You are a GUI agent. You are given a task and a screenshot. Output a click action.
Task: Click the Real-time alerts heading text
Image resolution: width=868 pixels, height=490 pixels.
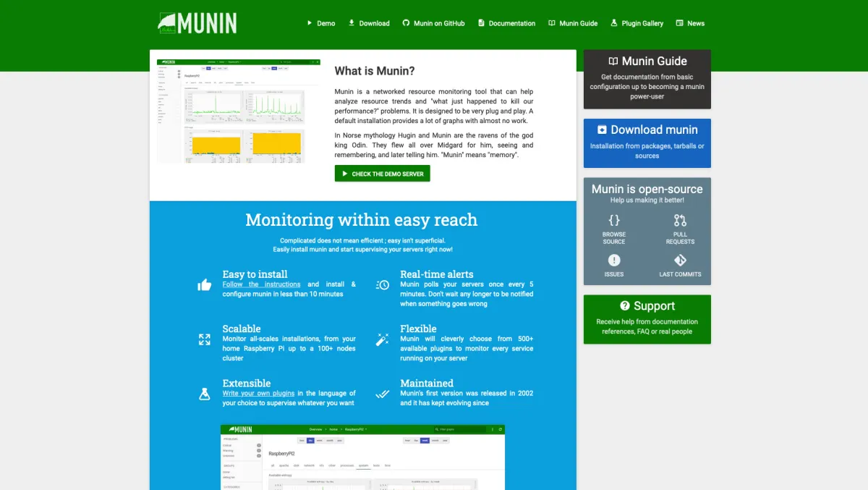pos(437,274)
